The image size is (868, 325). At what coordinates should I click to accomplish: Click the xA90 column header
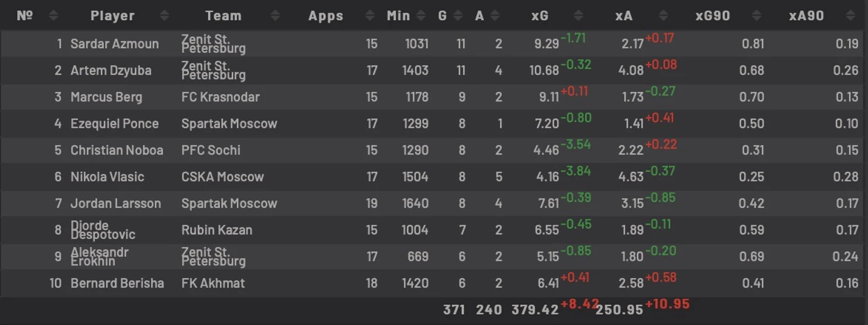(x=806, y=16)
